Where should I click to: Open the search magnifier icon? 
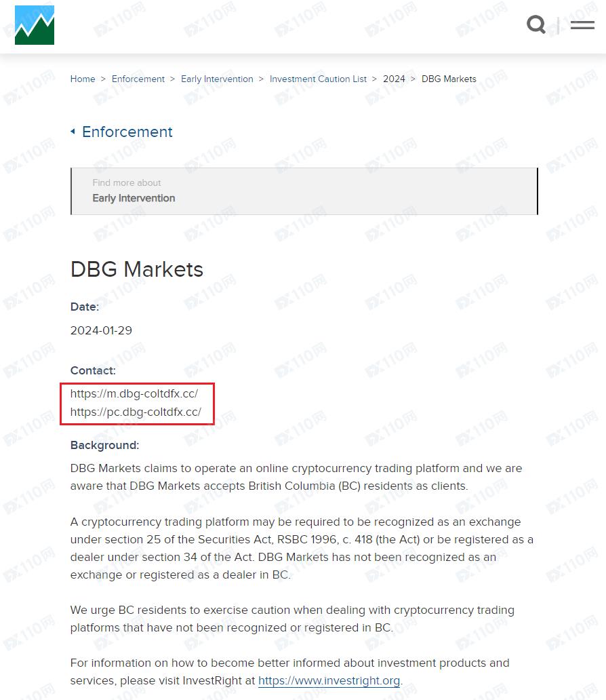(x=536, y=24)
